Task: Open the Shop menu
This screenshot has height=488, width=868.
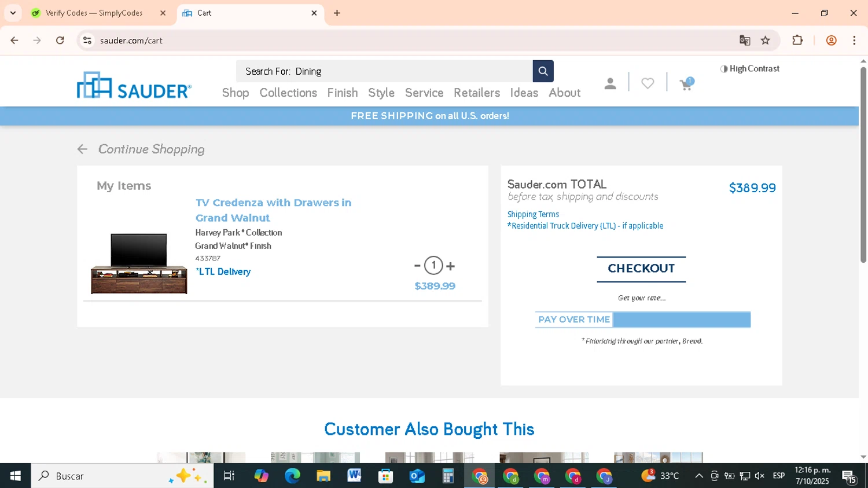Action: [x=236, y=93]
